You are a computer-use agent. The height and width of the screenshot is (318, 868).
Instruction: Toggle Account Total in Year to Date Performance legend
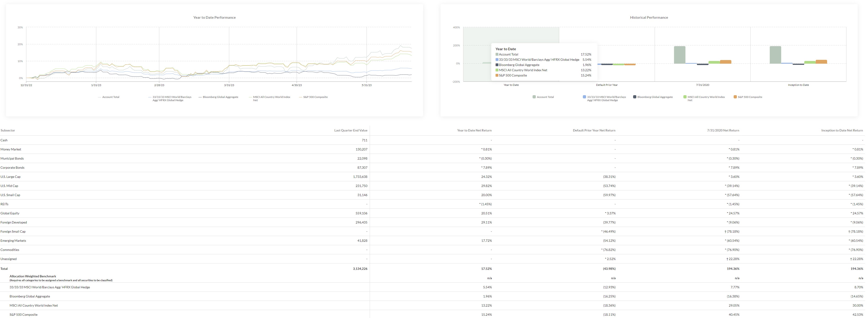[109, 97]
